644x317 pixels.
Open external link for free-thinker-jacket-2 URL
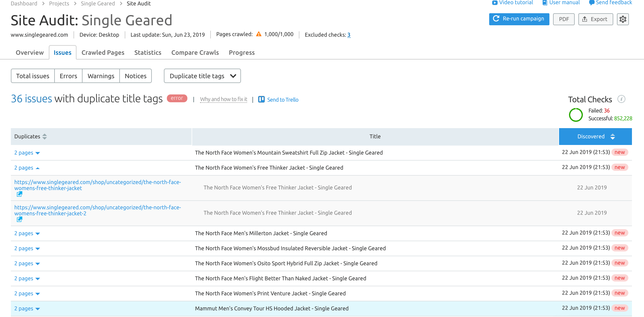(19, 219)
